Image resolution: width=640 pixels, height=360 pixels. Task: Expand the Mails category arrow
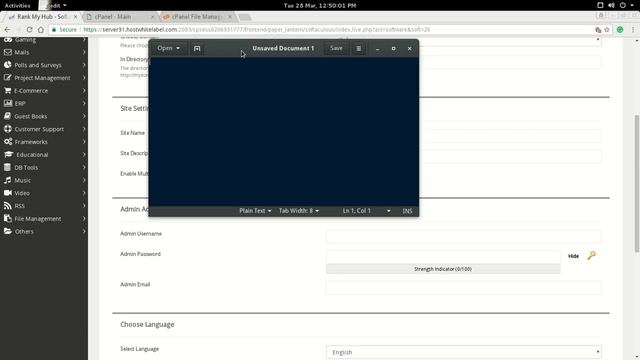pyautogui.click(x=84, y=52)
